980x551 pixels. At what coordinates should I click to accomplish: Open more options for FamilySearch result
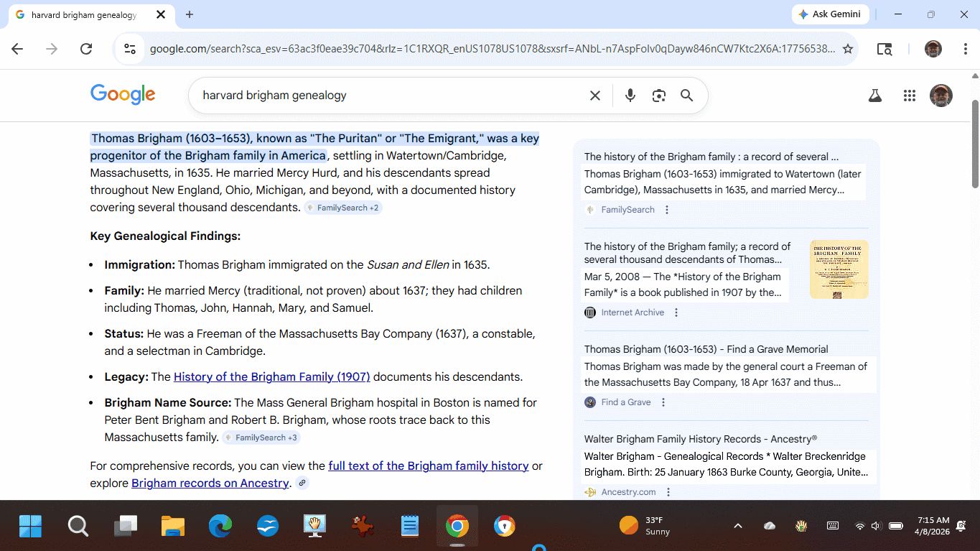[x=667, y=210]
